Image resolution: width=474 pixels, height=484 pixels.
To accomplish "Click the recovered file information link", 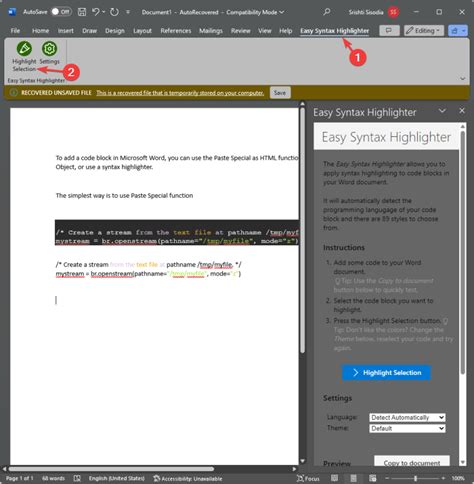I will tap(180, 93).
